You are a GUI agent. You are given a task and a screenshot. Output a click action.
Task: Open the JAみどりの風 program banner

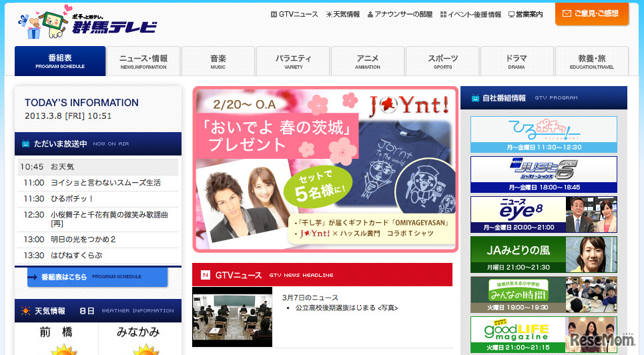coord(544,255)
